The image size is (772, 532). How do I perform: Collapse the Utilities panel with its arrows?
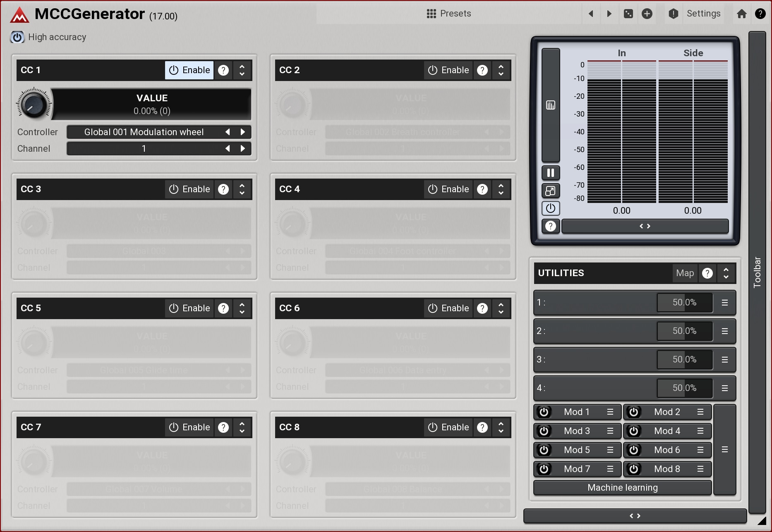point(726,273)
